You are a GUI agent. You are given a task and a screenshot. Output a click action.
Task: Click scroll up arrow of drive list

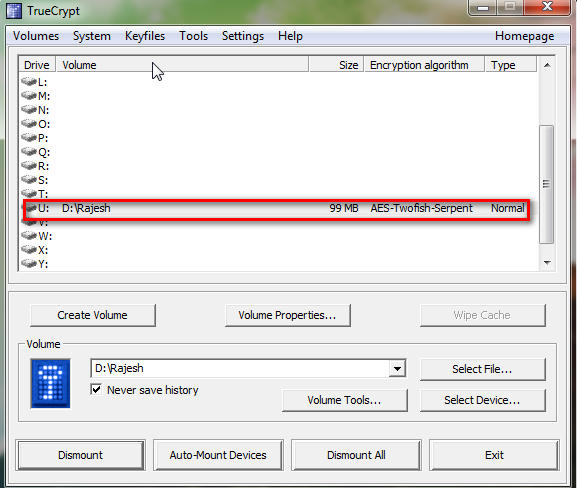pyautogui.click(x=547, y=65)
